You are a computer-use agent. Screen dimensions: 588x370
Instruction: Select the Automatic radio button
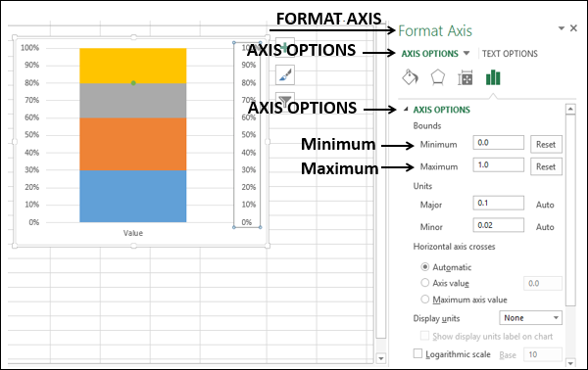tap(425, 267)
